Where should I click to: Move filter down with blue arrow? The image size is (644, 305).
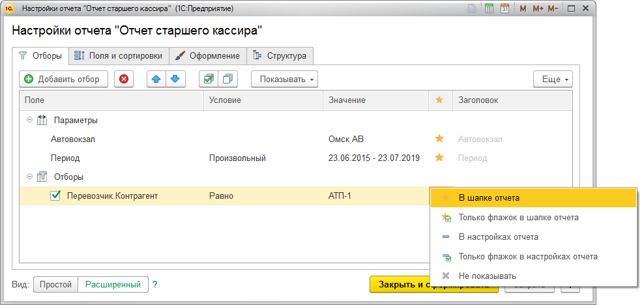pyautogui.click(x=175, y=79)
